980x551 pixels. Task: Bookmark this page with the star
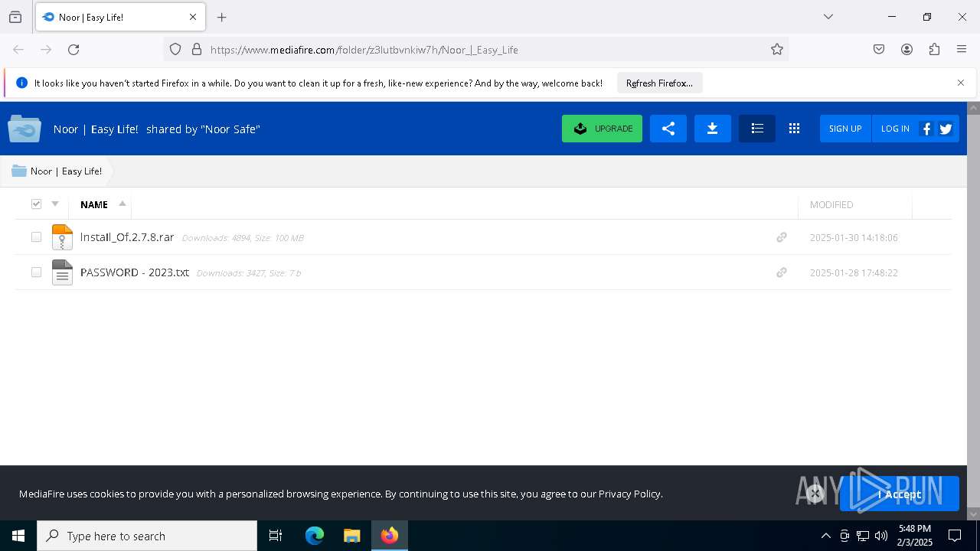(777, 50)
